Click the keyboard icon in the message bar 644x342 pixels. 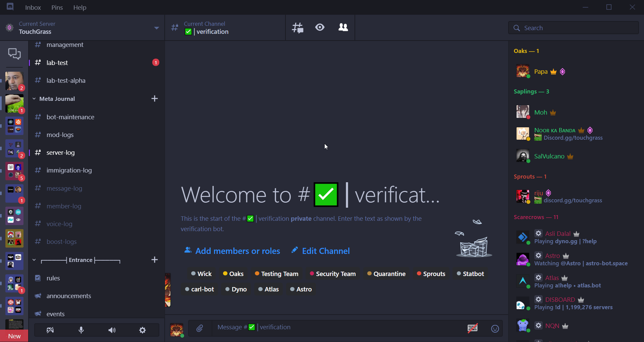point(473,328)
